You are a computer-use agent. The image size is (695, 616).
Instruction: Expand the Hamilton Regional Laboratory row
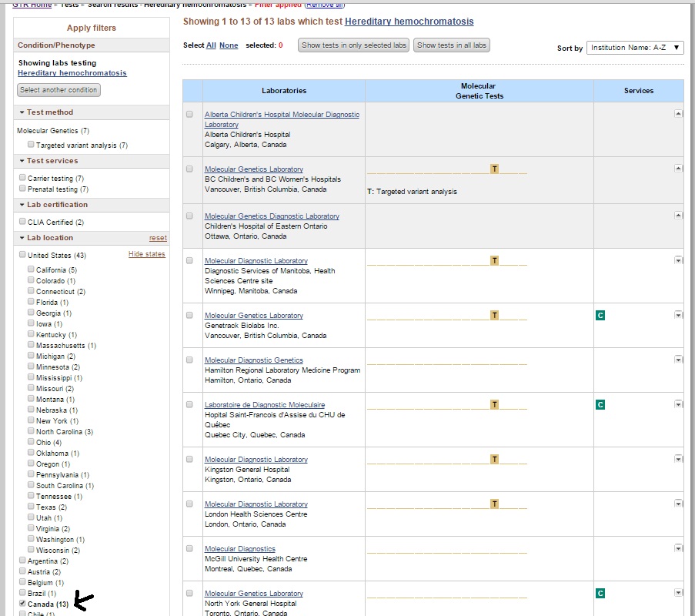click(x=678, y=360)
